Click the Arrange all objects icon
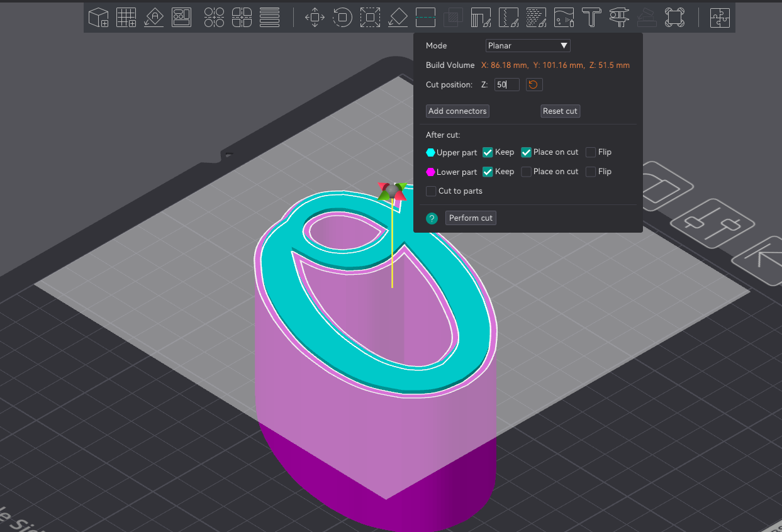 (182, 17)
